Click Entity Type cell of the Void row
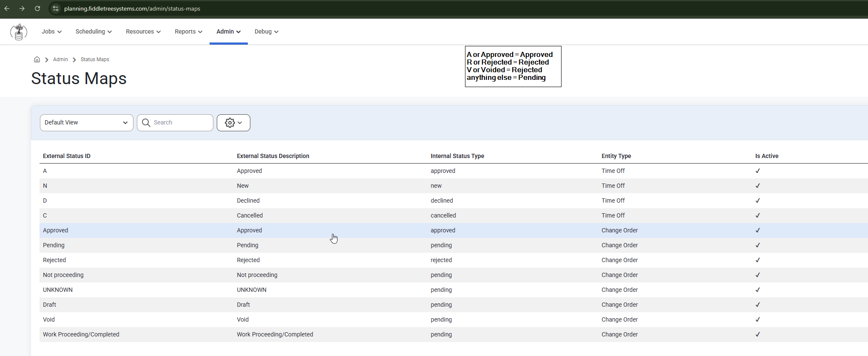Screen dimensions: 868x356 point(620,319)
